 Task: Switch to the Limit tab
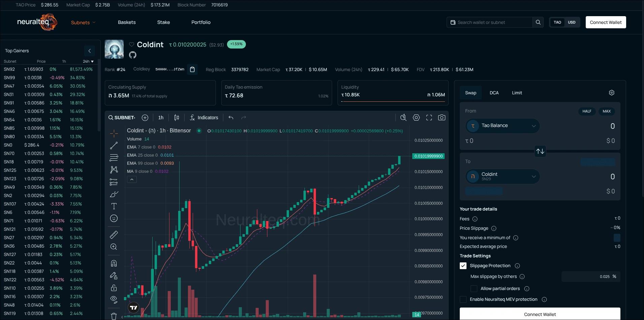tap(517, 93)
